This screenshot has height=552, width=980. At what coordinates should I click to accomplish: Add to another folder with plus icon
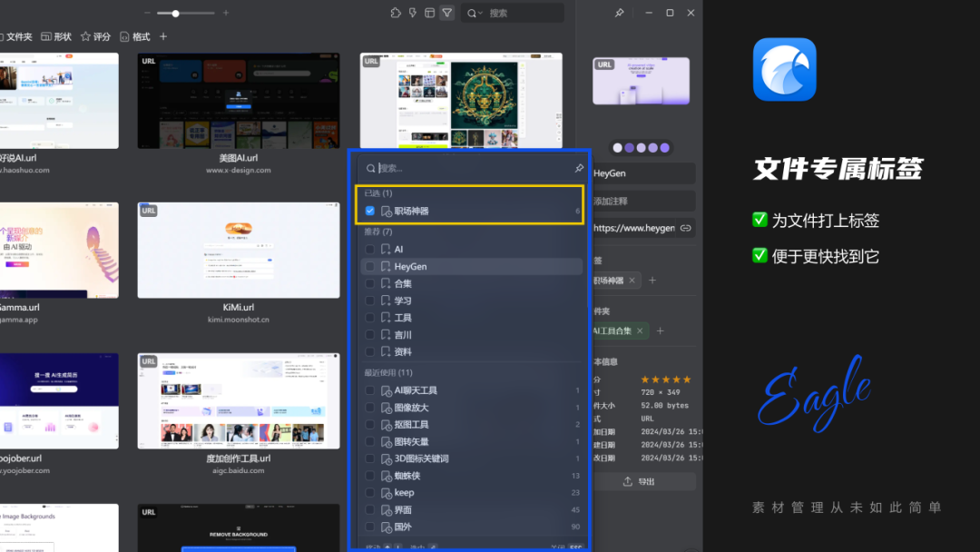click(x=660, y=330)
